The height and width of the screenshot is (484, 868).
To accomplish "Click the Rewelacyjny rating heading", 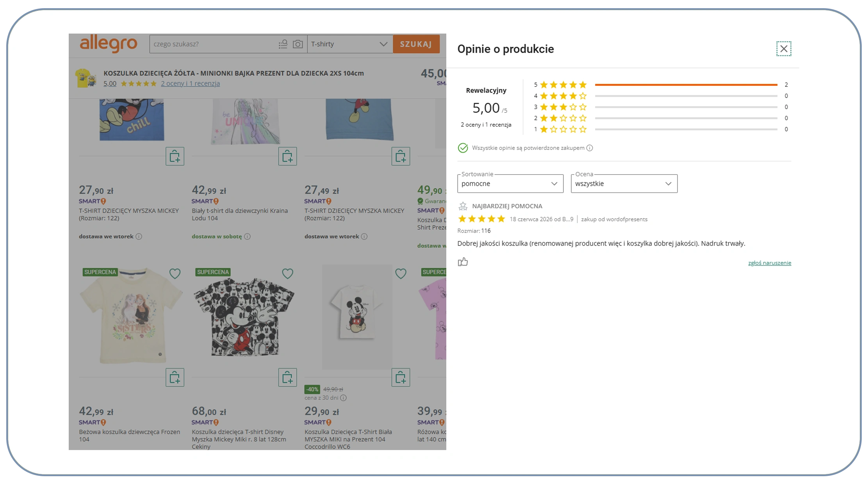I will coord(486,91).
